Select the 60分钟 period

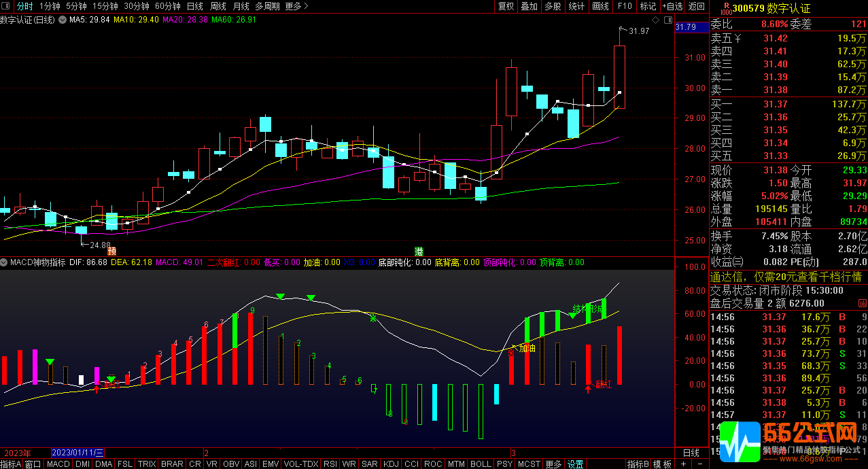coord(168,6)
